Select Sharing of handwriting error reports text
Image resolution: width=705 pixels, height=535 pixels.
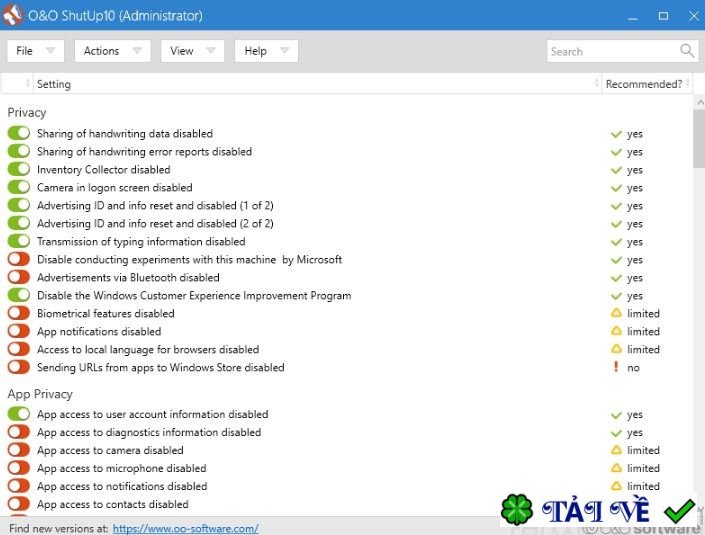(144, 152)
